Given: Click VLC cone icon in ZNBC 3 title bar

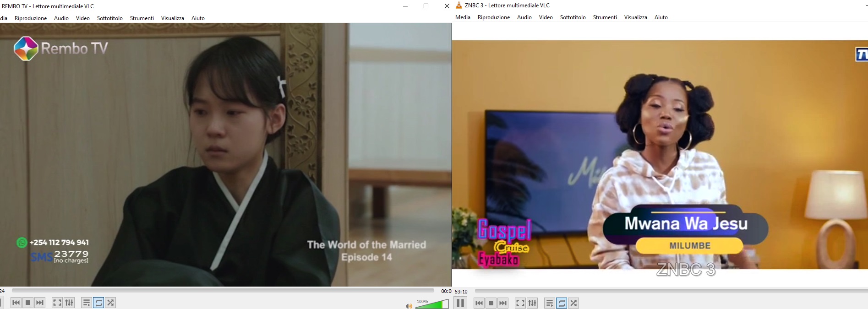Looking at the screenshot, I should click(x=459, y=5).
